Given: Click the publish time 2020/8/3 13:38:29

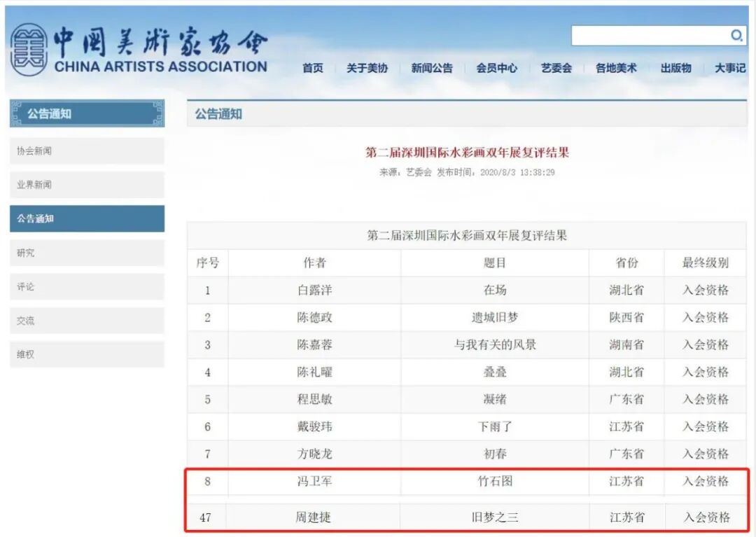Looking at the screenshot, I should coord(517,172).
